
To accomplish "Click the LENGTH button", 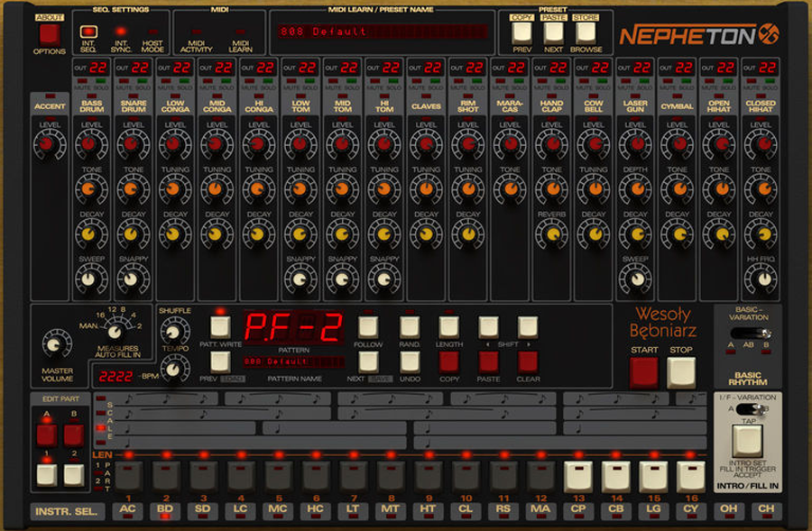I will pos(449,327).
